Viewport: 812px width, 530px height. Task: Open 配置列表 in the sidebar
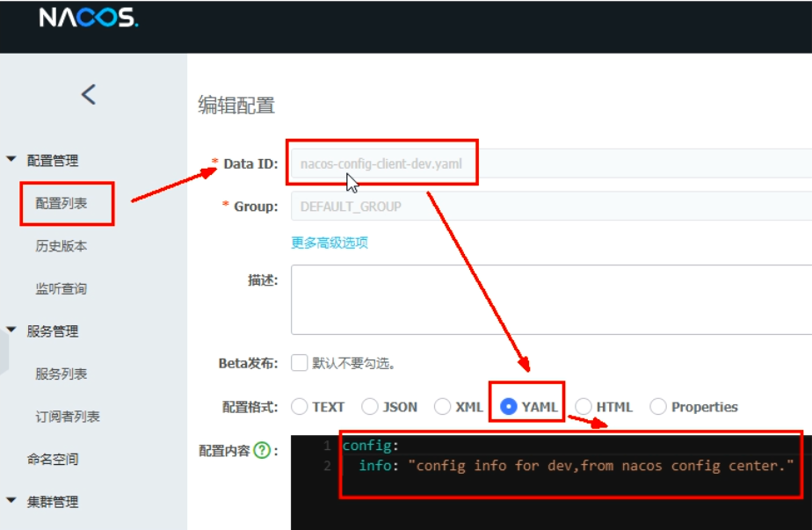62,203
